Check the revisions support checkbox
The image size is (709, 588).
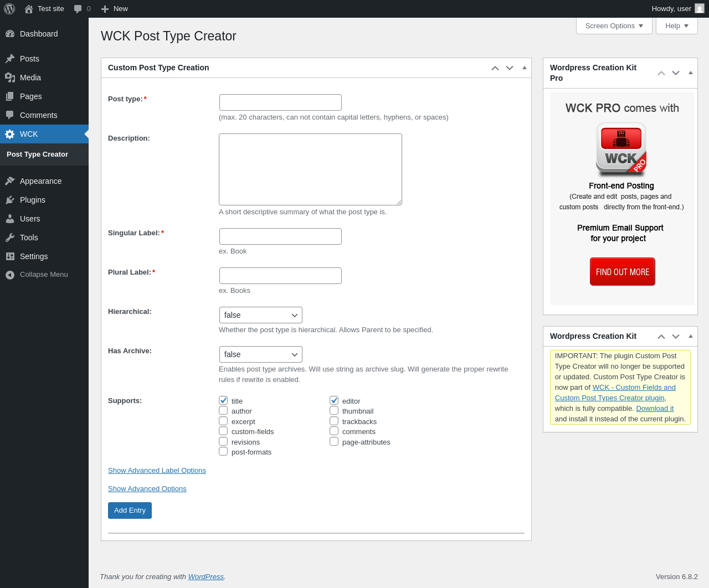223,441
